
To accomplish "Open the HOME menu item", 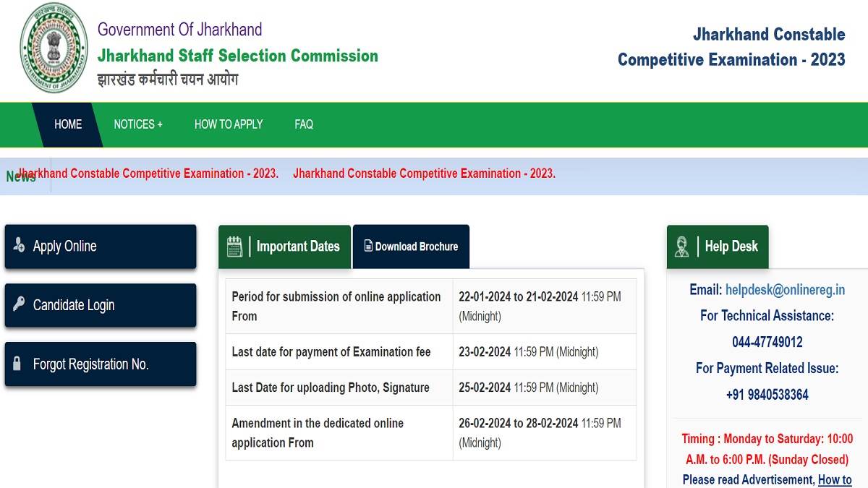I will point(68,124).
